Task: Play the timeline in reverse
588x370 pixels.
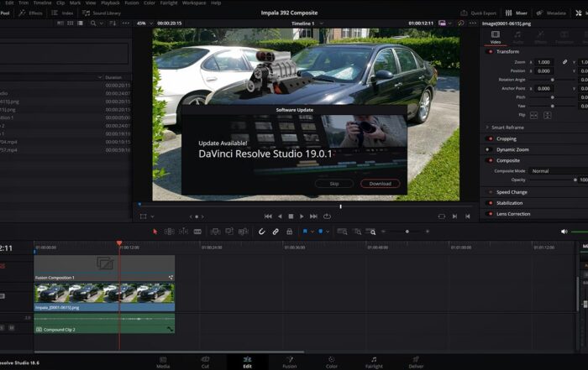Action: point(280,216)
